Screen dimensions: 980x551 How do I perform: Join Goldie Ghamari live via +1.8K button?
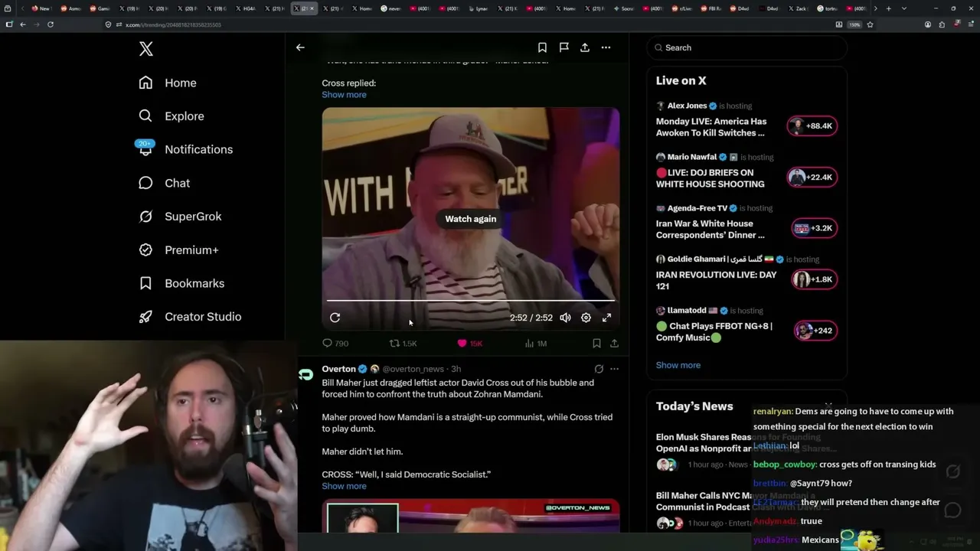[815, 279]
